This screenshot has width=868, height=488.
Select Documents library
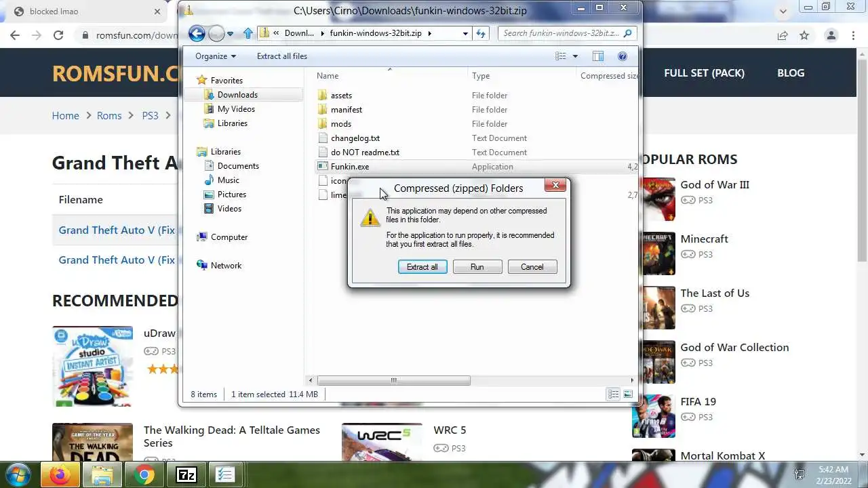238,166
